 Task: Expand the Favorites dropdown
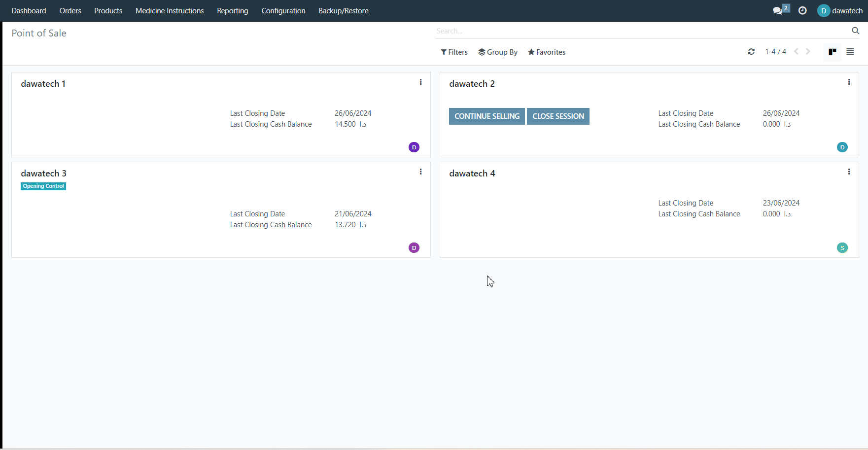(547, 52)
